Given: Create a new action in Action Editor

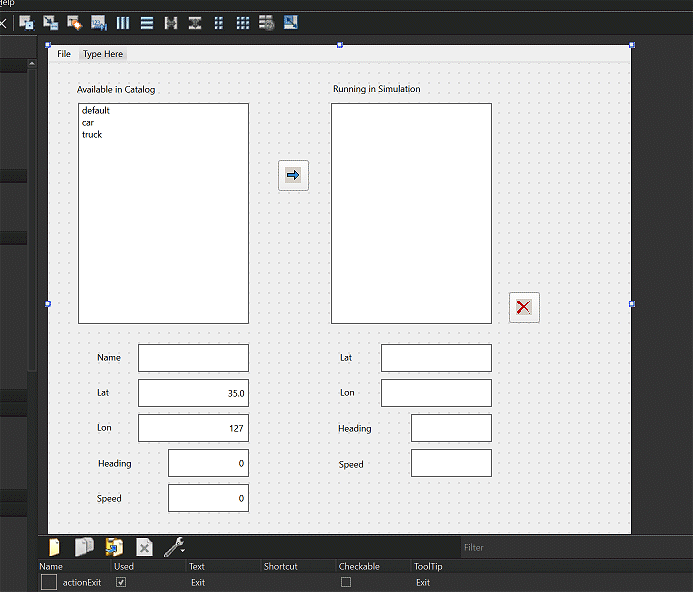Looking at the screenshot, I should tap(54, 547).
